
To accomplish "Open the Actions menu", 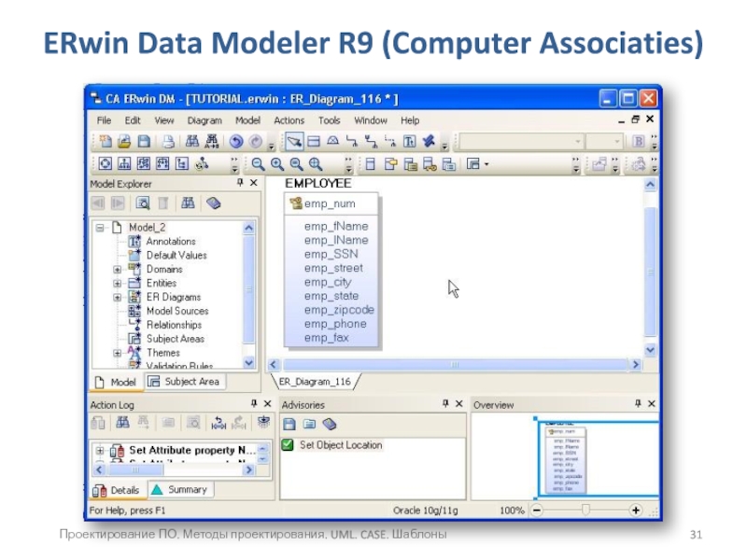I will pos(289,120).
